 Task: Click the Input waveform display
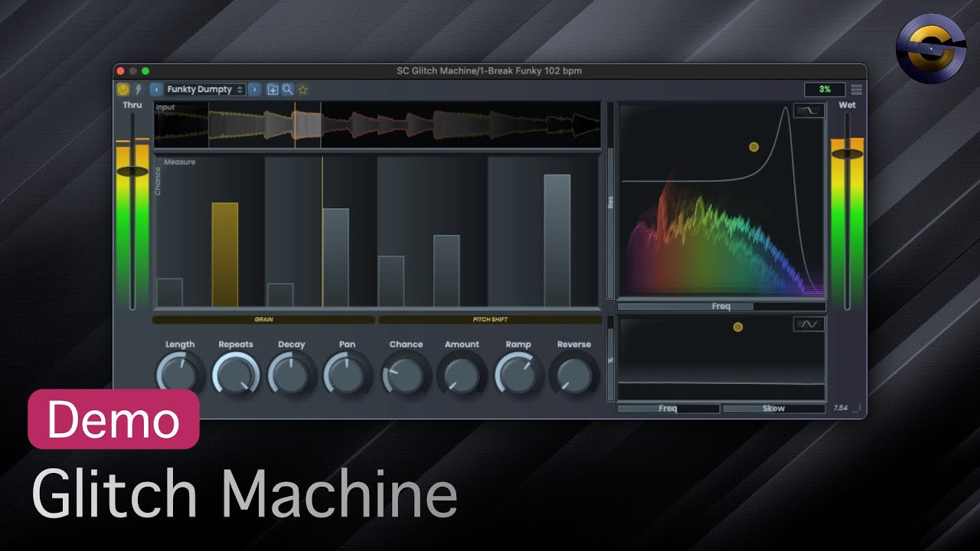pyautogui.click(x=377, y=125)
